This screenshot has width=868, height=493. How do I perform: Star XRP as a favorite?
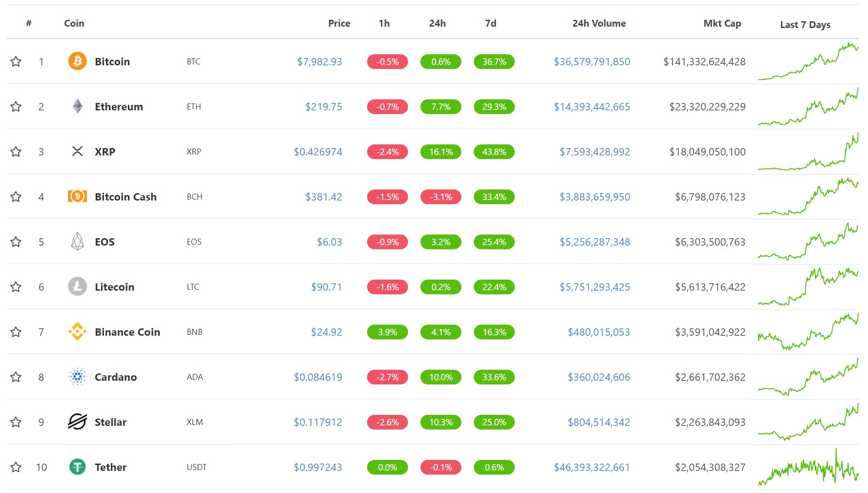coord(16,151)
